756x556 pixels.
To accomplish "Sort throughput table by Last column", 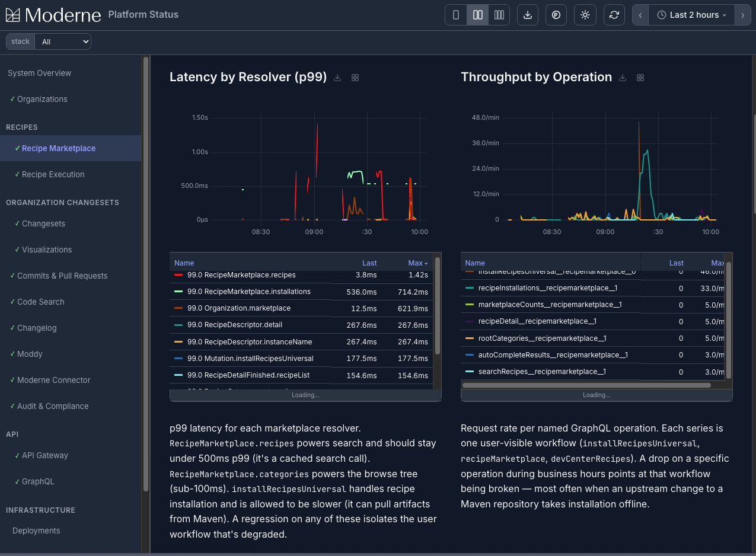I will (x=677, y=263).
